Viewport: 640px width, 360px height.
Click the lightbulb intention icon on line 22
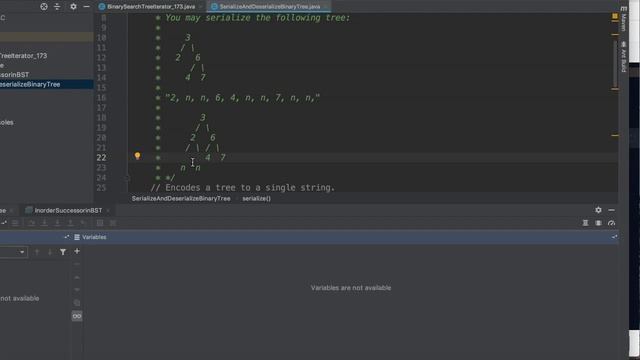tap(138, 156)
